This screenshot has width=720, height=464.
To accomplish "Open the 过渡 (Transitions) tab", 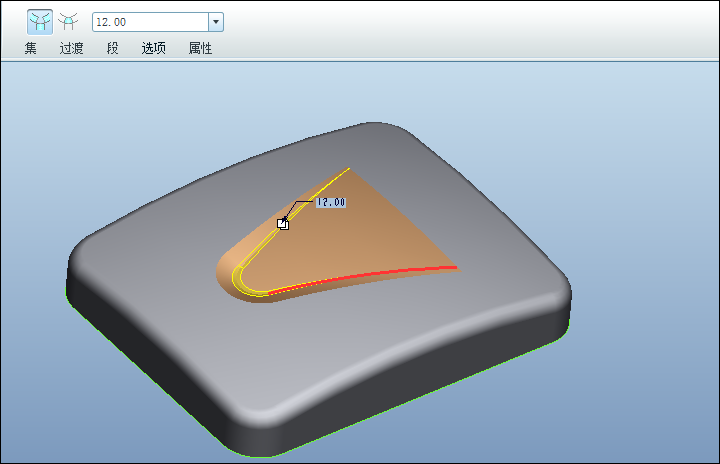I will coord(71,48).
